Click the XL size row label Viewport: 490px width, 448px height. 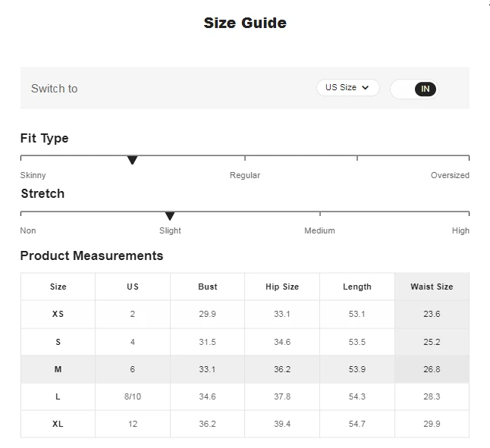point(58,424)
